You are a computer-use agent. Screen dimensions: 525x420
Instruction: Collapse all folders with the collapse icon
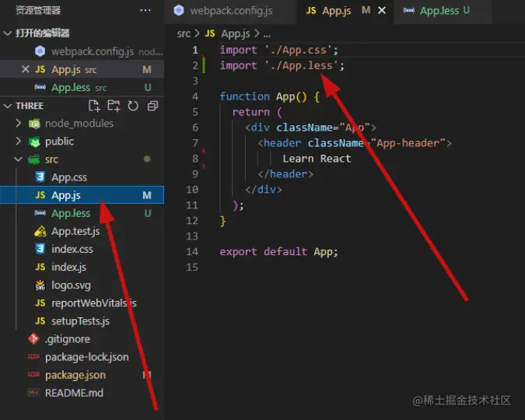click(152, 106)
